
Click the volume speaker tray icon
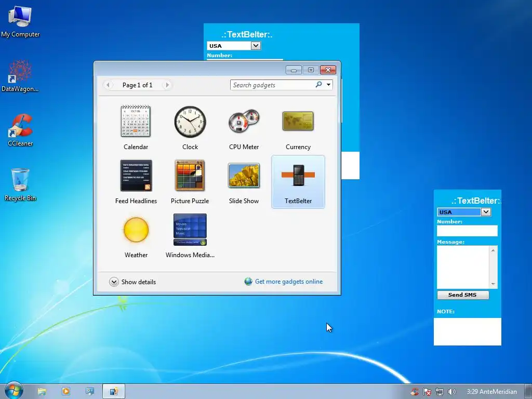pos(451,392)
